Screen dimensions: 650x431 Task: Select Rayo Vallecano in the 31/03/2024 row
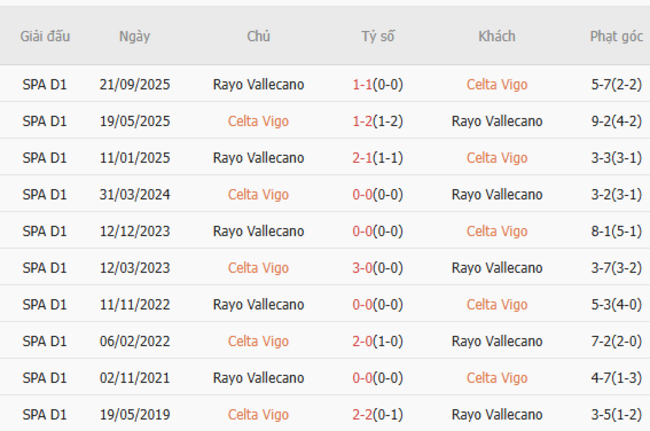tap(497, 194)
